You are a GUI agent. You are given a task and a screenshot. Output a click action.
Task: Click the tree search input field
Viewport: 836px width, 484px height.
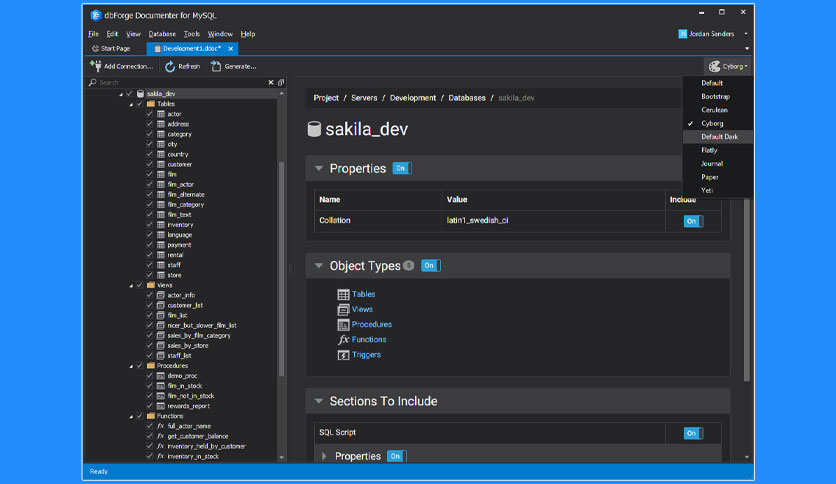[181, 83]
